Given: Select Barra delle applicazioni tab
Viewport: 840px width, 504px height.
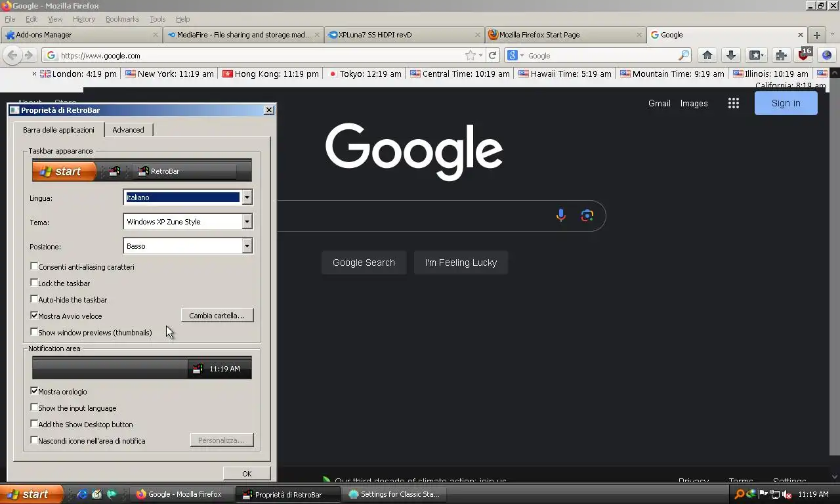Looking at the screenshot, I should point(58,130).
